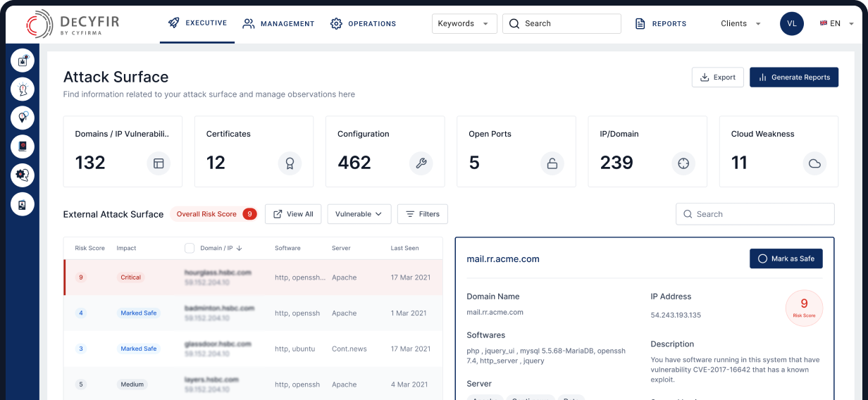Click the Medium impact badge
Viewport: 868px width, 400px height.
click(132, 385)
